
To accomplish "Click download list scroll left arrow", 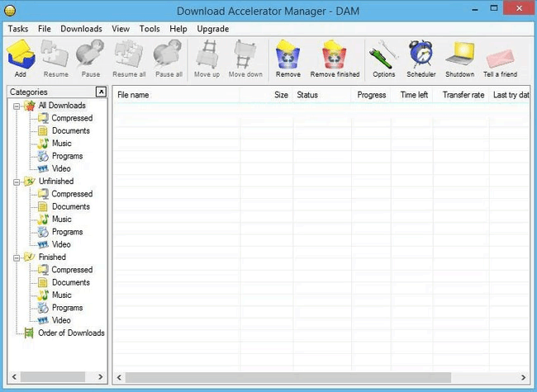I will coord(119,377).
